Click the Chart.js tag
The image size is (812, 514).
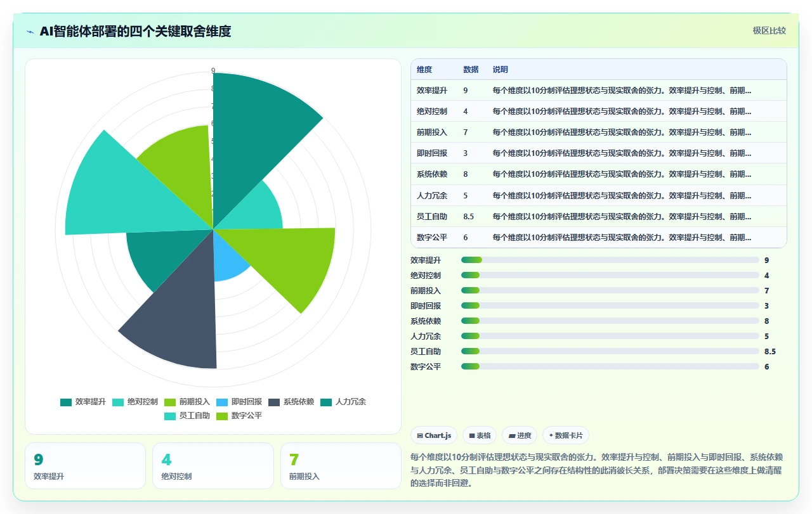pos(434,435)
